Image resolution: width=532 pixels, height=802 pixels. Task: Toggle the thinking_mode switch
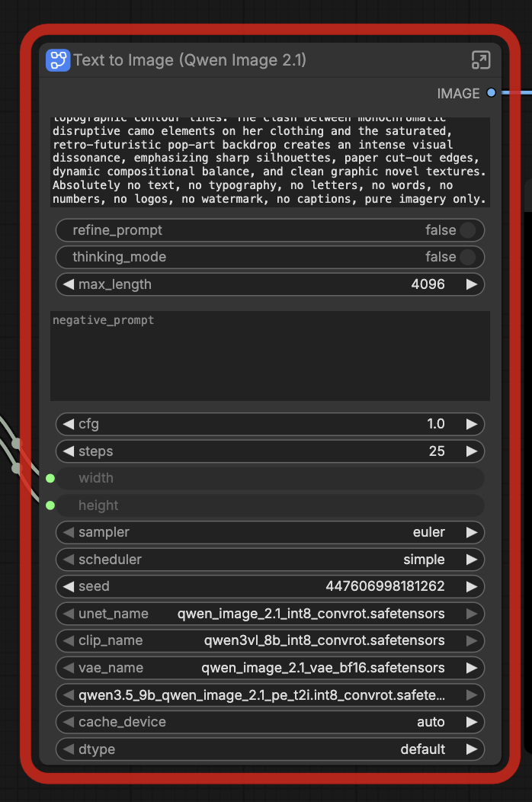[467, 257]
